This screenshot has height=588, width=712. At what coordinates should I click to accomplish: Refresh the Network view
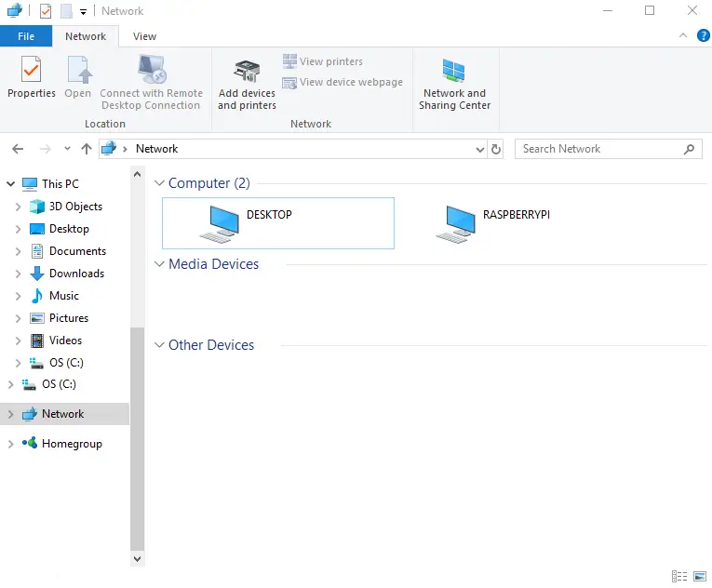tap(496, 149)
